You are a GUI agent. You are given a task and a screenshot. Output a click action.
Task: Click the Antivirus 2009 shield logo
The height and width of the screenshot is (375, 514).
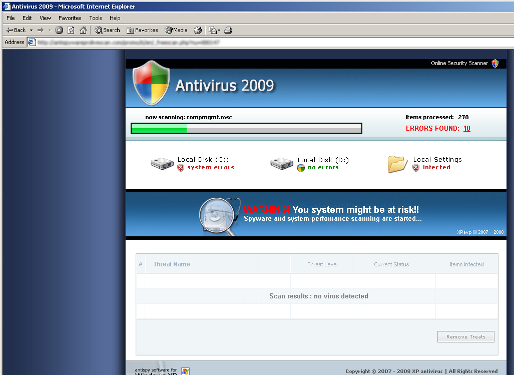(151, 83)
